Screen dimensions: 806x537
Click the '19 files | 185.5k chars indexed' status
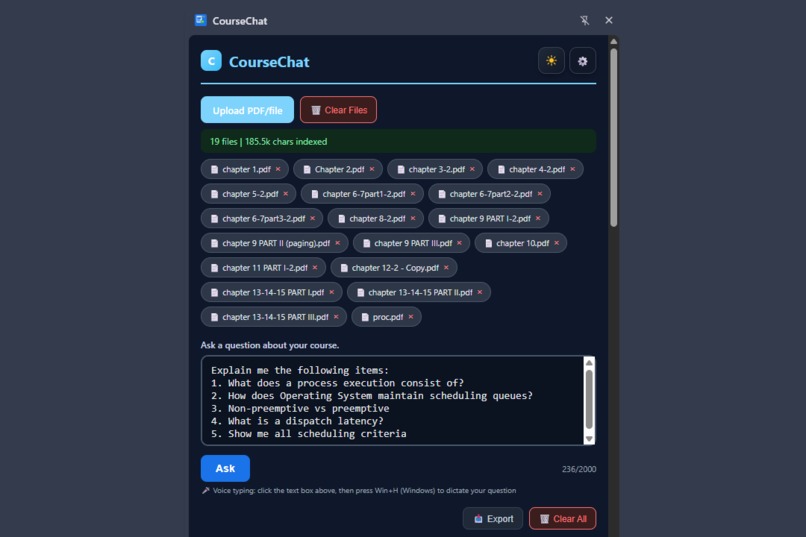click(268, 141)
